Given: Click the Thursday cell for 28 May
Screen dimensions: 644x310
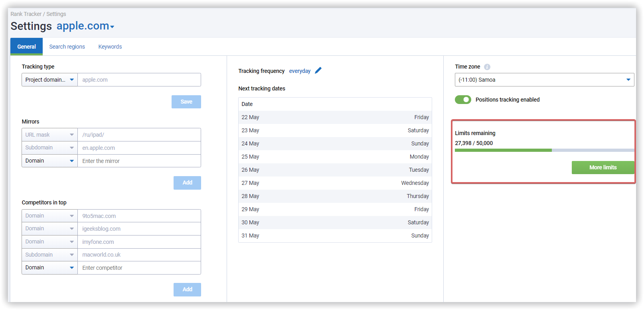Looking at the screenshot, I should [x=418, y=196].
